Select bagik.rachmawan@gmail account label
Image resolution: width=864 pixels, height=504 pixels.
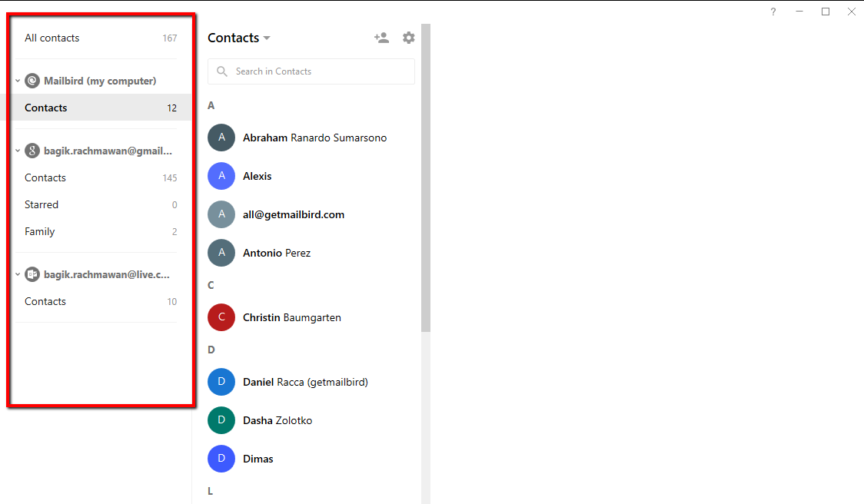(108, 151)
